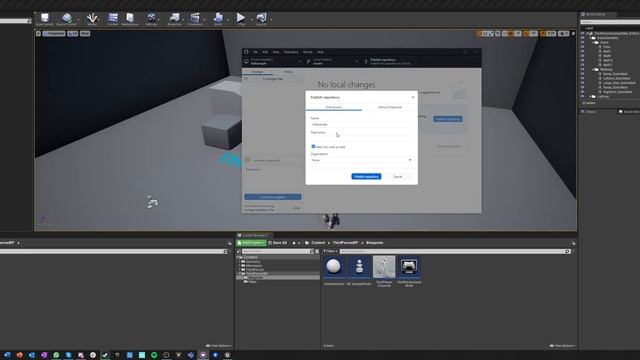The width and height of the screenshot is (640, 360).
Task: Open Current repository dropdown in GitHub Desktop
Action: pos(272,62)
